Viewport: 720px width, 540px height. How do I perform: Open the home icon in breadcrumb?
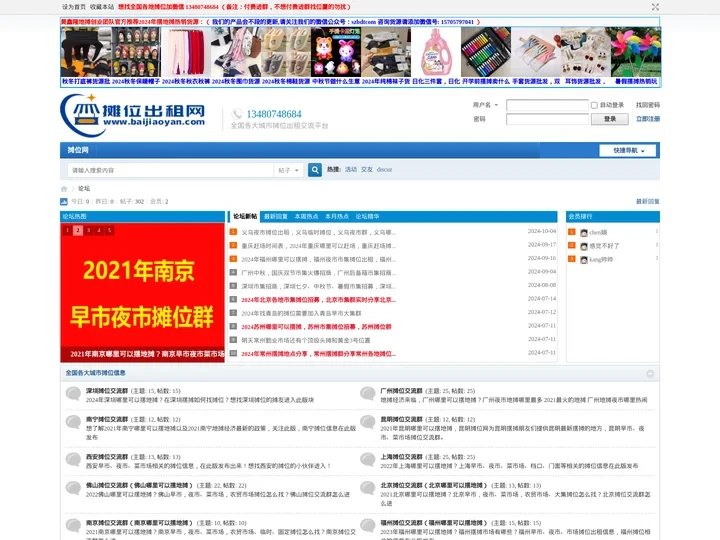point(64,189)
